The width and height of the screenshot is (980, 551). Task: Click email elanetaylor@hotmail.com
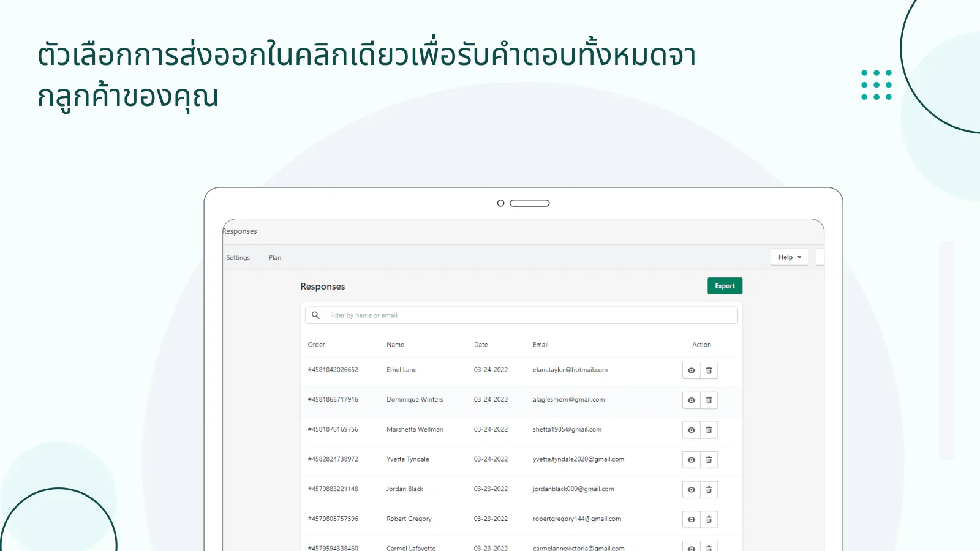click(570, 370)
